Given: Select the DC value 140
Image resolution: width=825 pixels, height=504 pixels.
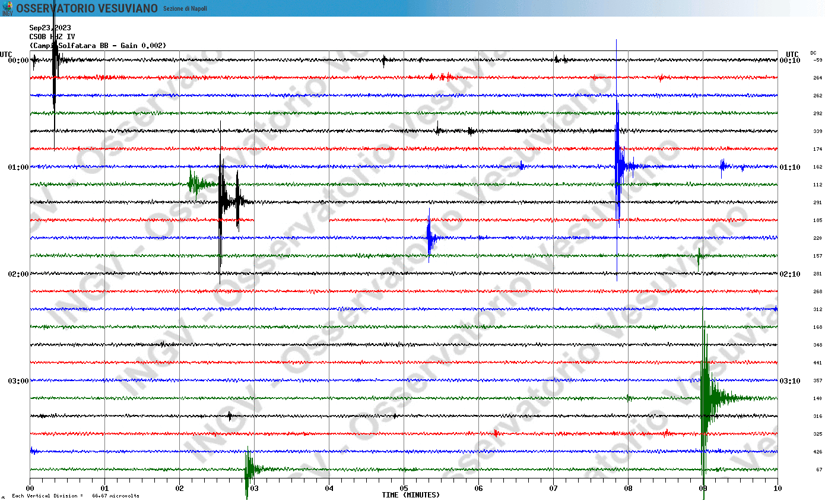Looking at the screenshot, I should (x=817, y=398).
